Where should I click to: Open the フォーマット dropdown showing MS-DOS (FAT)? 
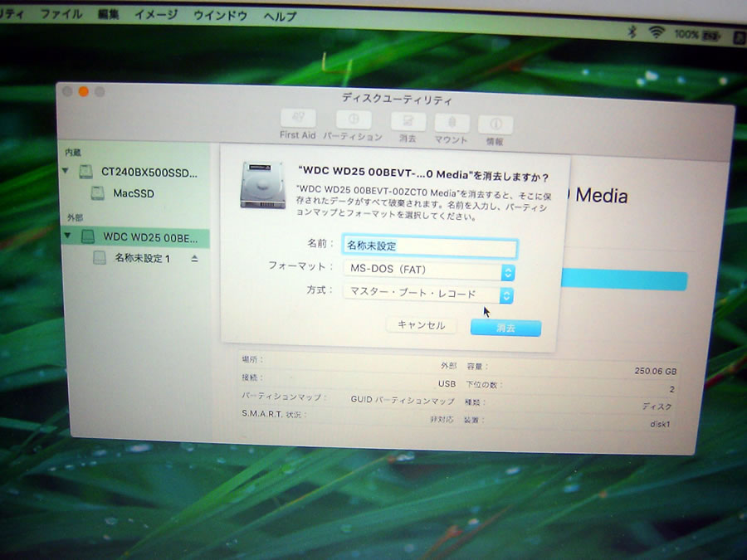pyautogui.click(x=429, y=270)
